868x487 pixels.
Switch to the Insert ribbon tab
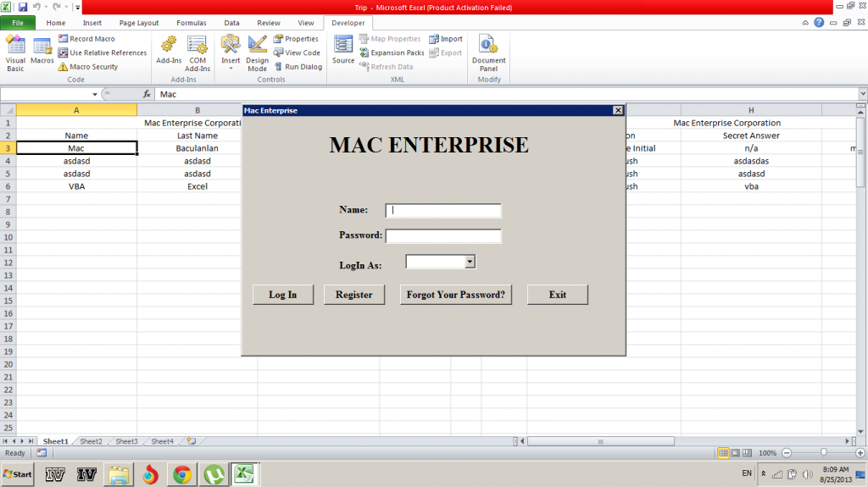(92, 23)
